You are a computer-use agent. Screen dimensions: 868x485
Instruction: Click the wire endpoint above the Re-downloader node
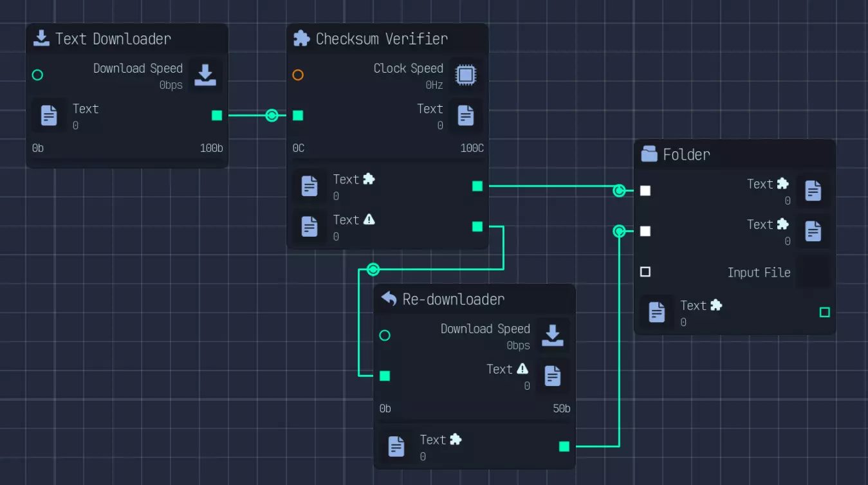point(373,270)
